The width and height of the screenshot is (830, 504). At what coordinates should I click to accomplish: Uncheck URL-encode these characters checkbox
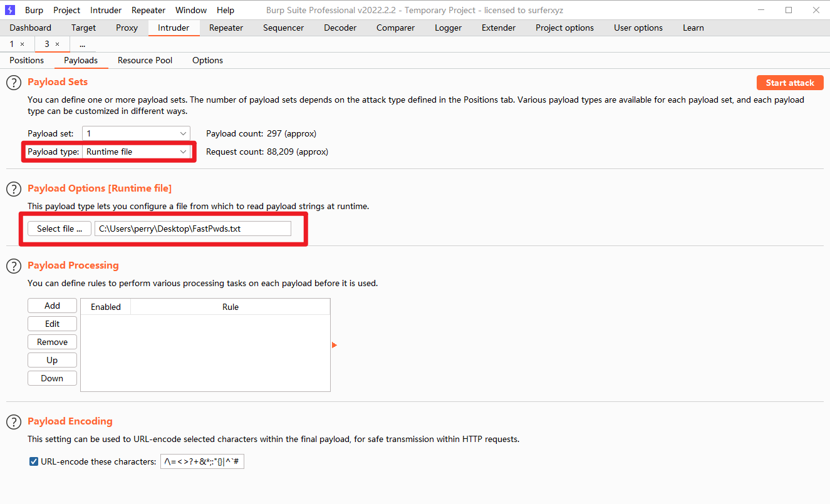pyautogui.click(x=34, y=462)
